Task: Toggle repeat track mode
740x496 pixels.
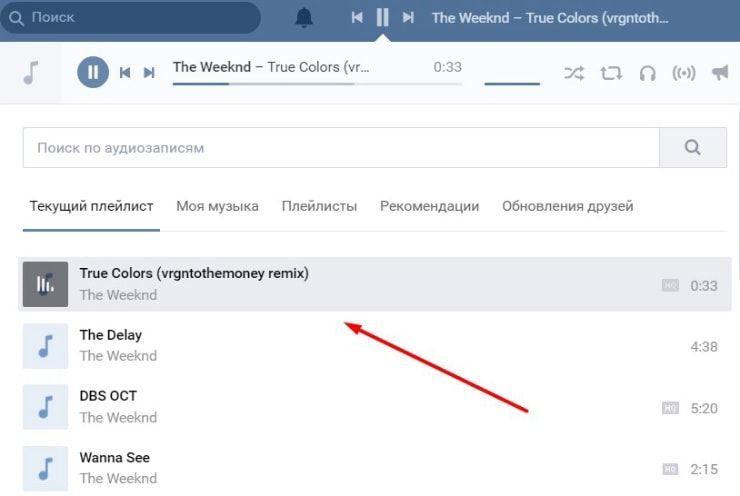Action: [x=611, y=73]
